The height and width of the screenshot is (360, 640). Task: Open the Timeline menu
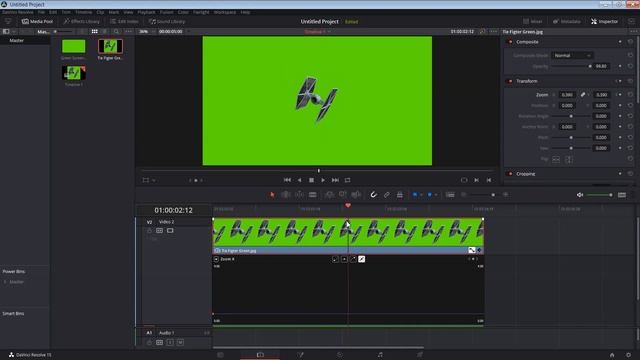click(x=84, y=12)
